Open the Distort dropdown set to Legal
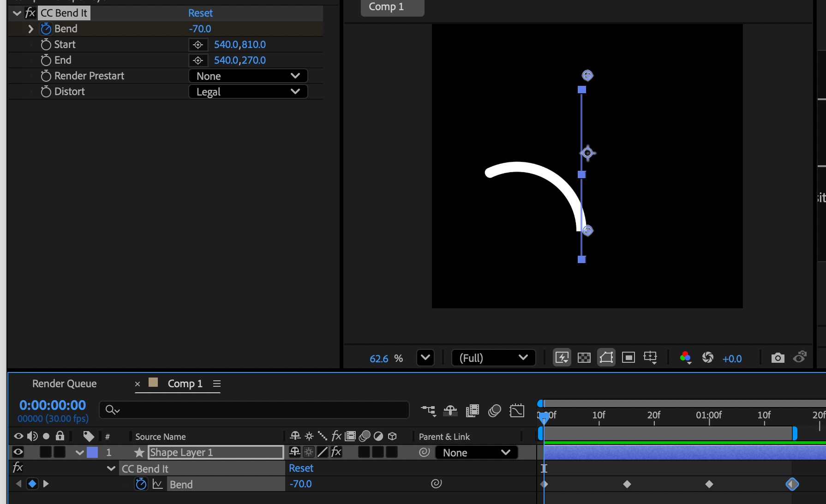Screen dimensions: 826x504 point(248,92)
